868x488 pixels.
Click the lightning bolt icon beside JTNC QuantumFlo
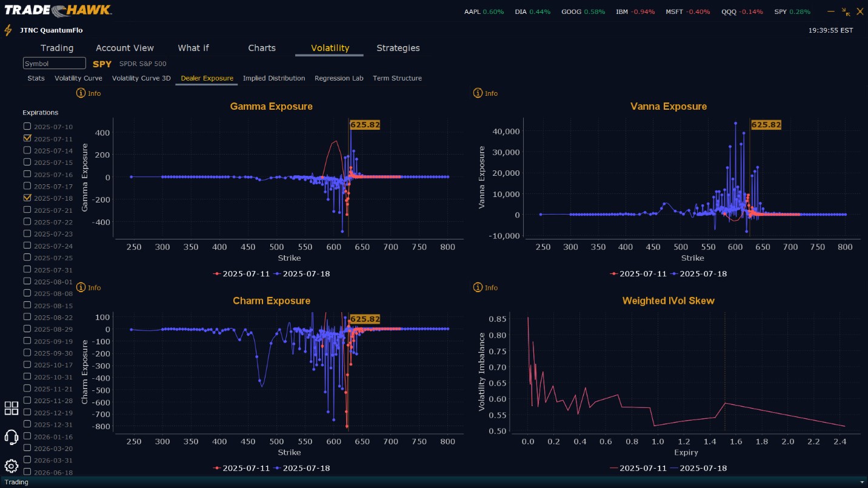tap(8, 30)
